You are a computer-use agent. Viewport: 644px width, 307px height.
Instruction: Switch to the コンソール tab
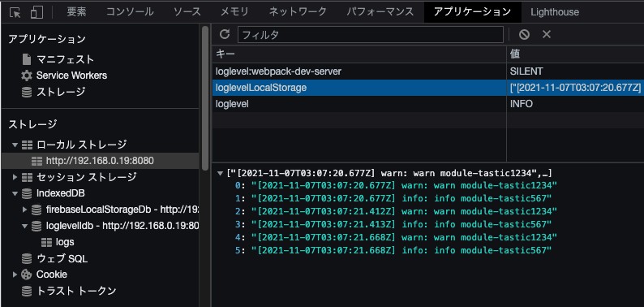click(x=130, y=12)
